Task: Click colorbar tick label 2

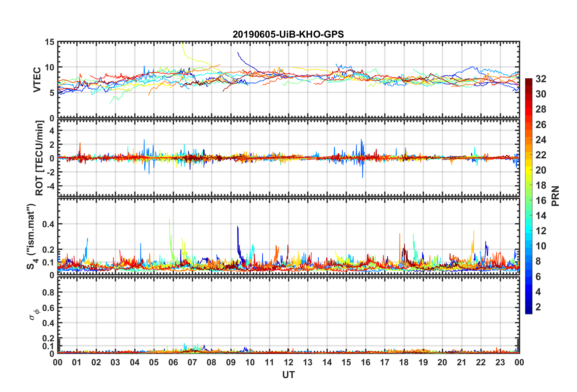Action: point(538,307)
